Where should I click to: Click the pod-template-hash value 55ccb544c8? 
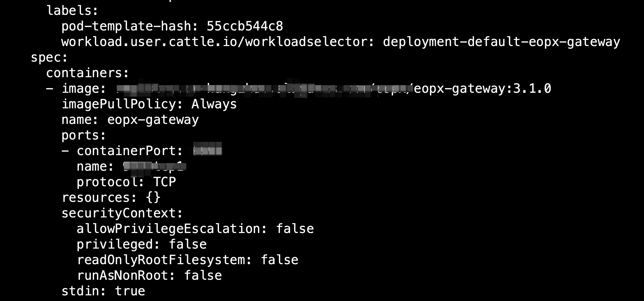tap(245, 26)
